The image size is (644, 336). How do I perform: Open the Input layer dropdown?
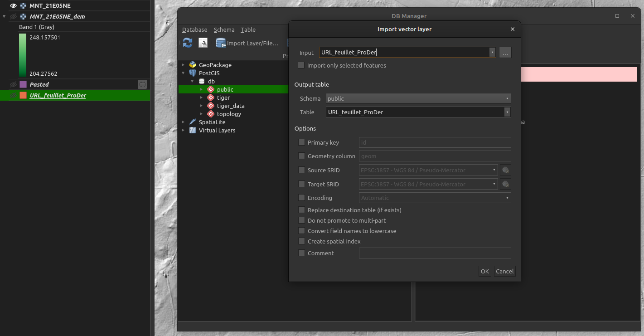(x=492, y=53)
